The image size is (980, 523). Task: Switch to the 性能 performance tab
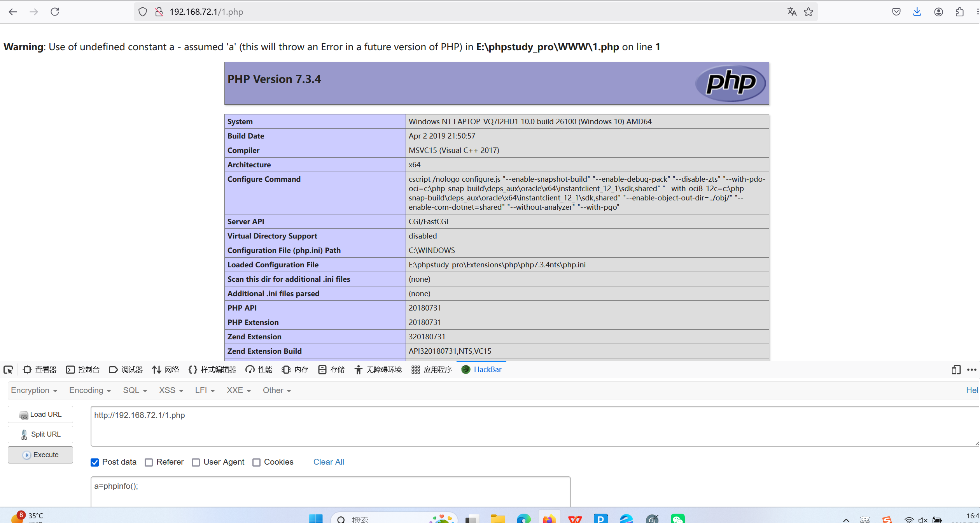point(259,370)
